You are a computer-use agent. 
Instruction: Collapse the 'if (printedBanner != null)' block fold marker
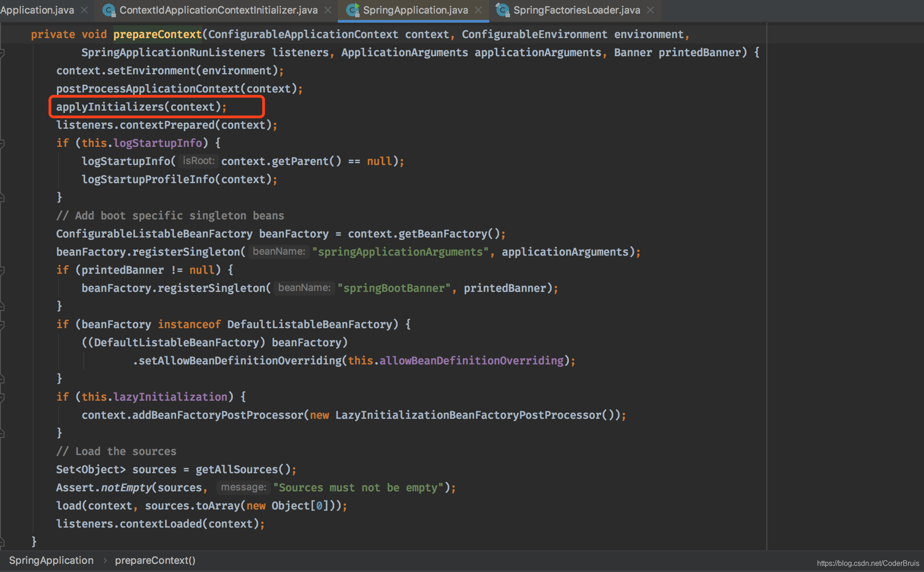(x=2, y=270)
